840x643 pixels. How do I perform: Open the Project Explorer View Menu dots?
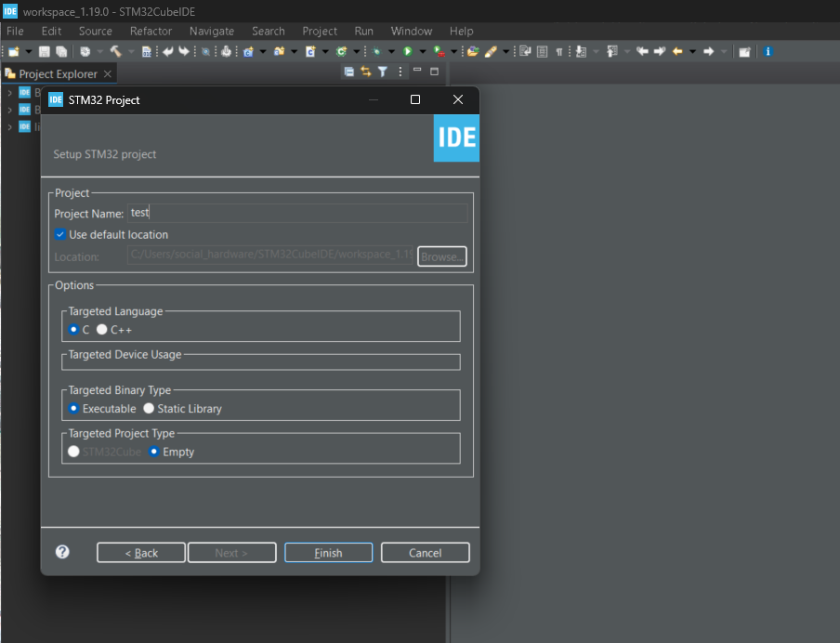coord(400,72)
